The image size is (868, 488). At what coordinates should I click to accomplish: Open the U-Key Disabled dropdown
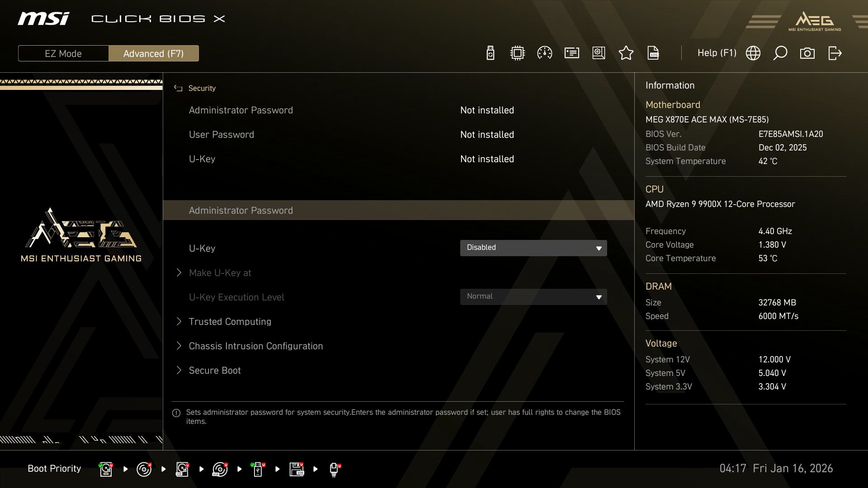pyautogui.click(x=533, y=248)
